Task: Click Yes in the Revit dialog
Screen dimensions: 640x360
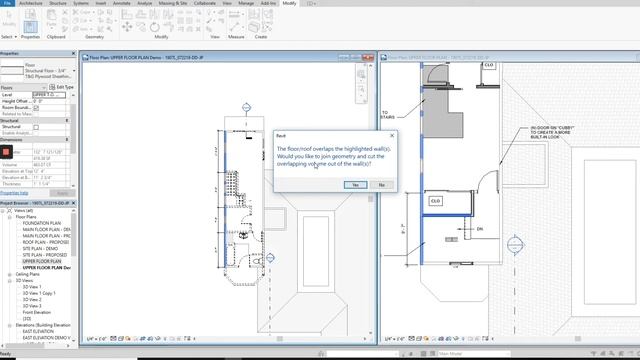Action: [x=356, y=185]
